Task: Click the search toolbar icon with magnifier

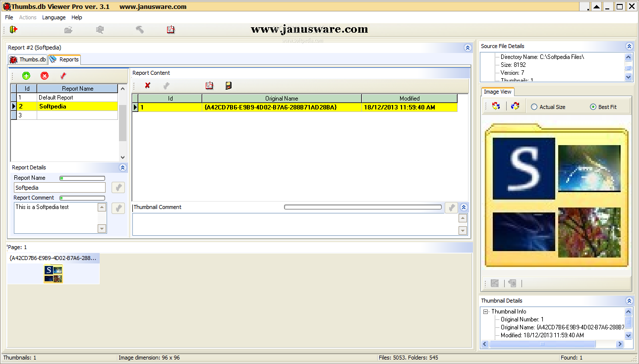Action: tap(100, 30)
